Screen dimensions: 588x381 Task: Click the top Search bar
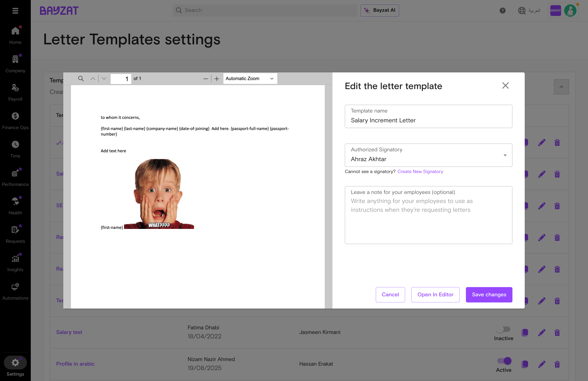click(x=265, y=10)
